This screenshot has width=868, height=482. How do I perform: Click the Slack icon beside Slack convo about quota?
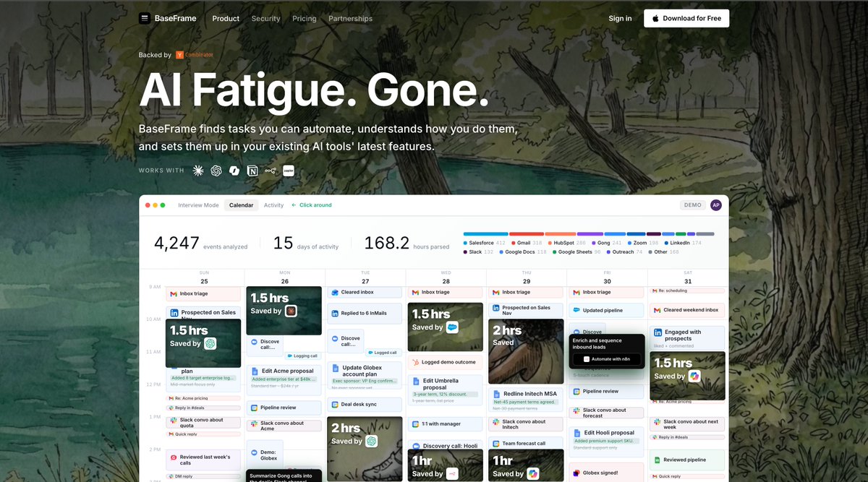(174, 420)
